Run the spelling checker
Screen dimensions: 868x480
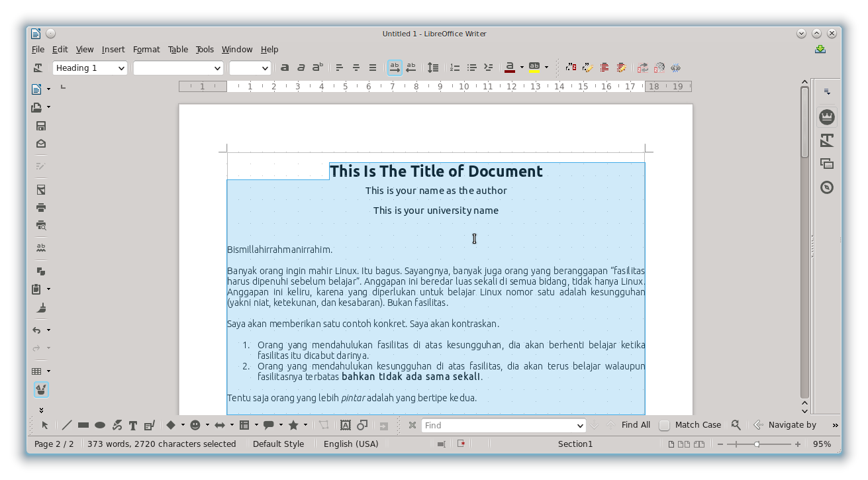[x=40, y=246]
